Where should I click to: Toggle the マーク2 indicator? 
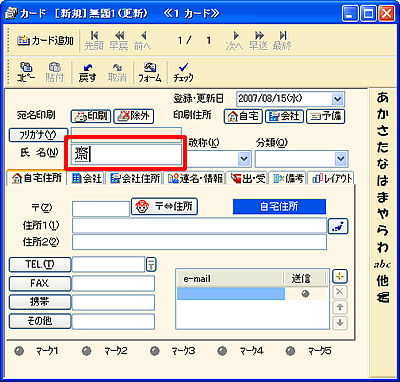(86, 351)
